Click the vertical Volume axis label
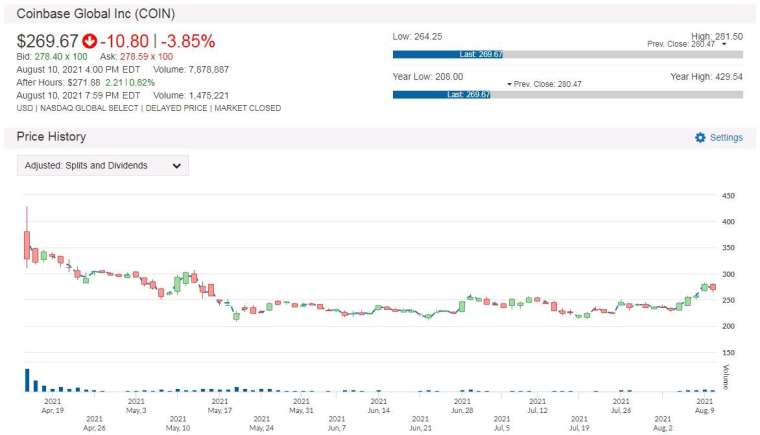The height and width of the screenshot is (435, 760). [x=726, y=377]
